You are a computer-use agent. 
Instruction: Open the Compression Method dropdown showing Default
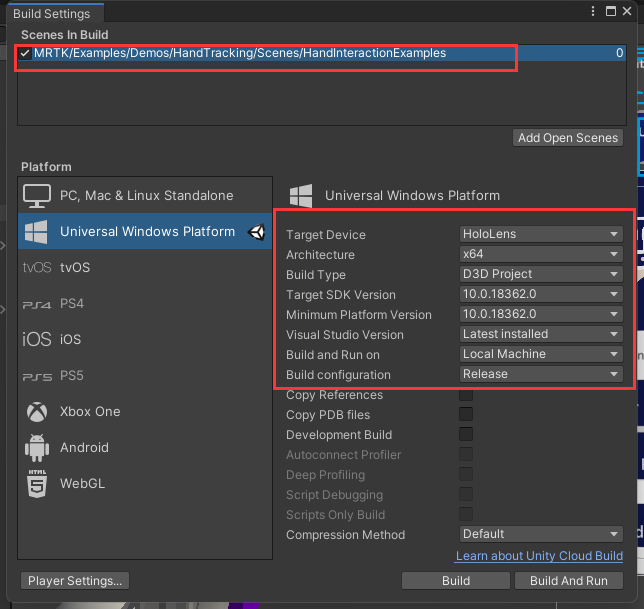click(541, 534)
